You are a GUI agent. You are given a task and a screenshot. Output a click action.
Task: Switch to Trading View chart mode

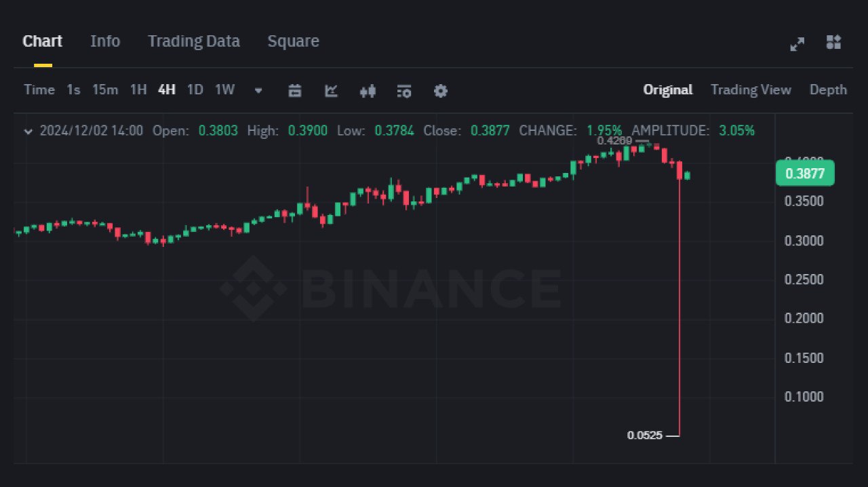click(x=751, y=90)
